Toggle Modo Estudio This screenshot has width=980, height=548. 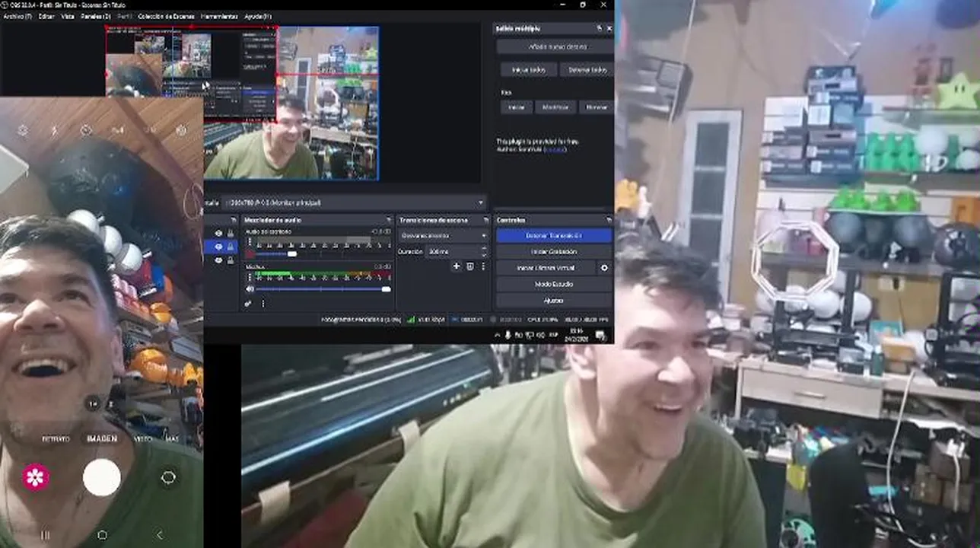pos(553,284)
